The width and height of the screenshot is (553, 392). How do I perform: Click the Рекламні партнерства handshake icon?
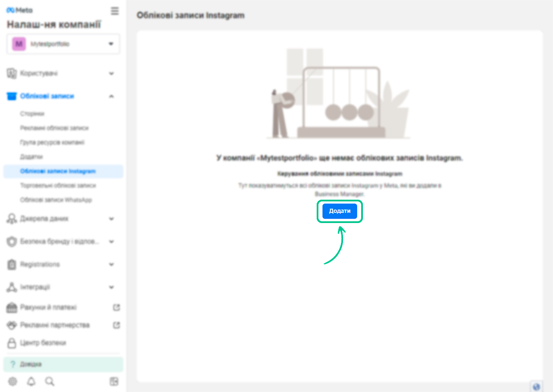tap(12, 325)
